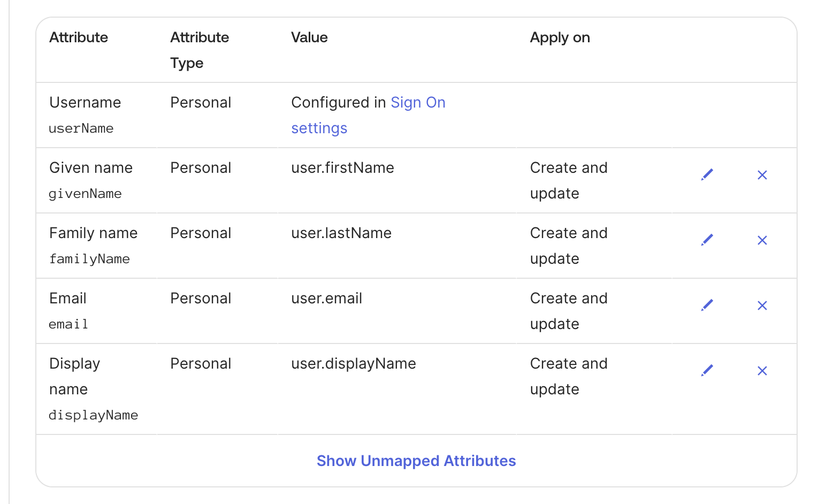
Task: Edit the Display name attribute mapping
Action: tap(707, 371)
